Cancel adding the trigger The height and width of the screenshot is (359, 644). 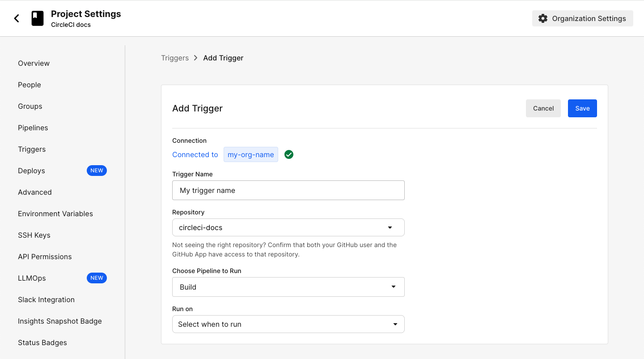pos(543,108)
